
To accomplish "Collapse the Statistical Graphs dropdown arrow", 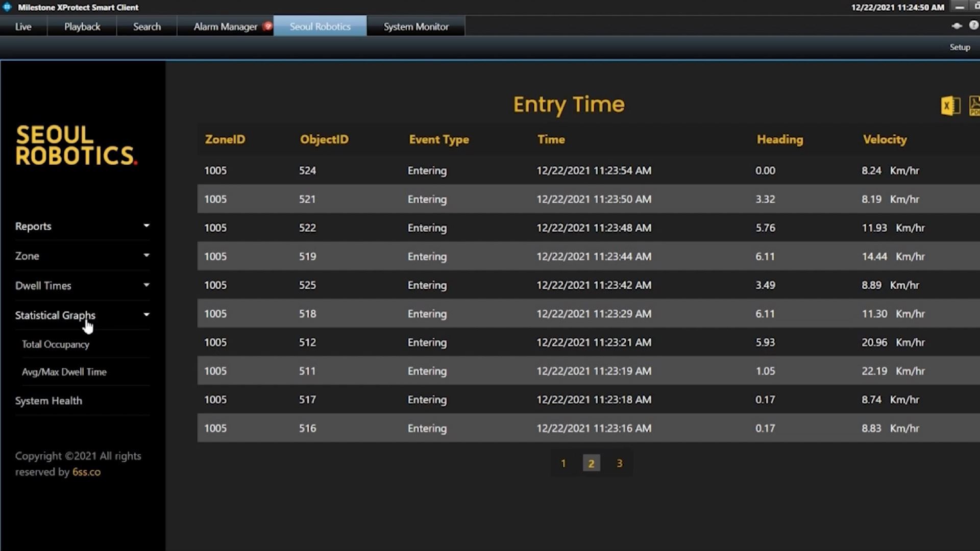I will [x=146, y=315].
